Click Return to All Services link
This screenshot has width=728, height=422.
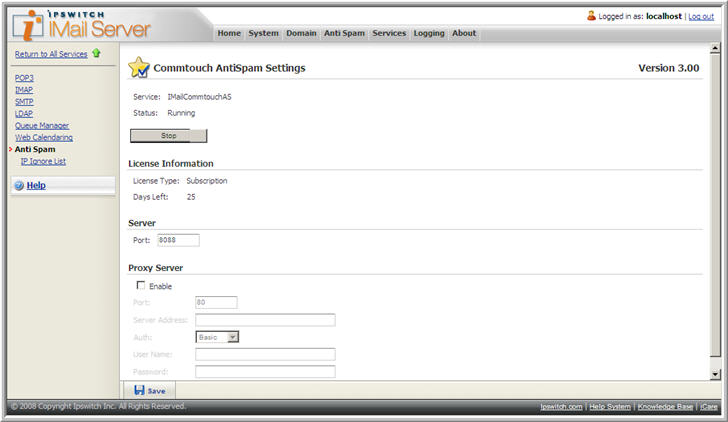click(x=51, y=54)
